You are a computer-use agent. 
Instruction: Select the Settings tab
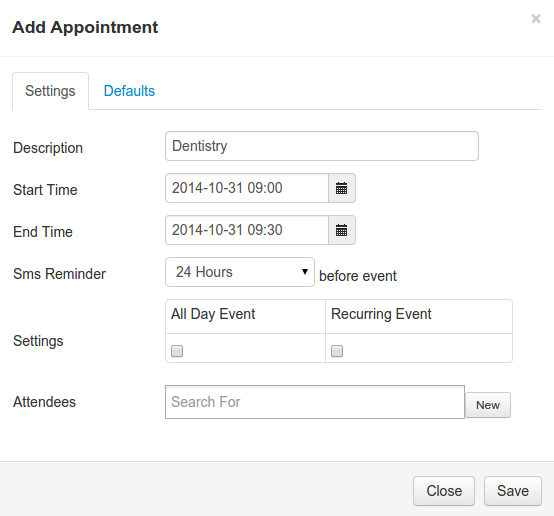pyautogui.click(x=50, y=91)
